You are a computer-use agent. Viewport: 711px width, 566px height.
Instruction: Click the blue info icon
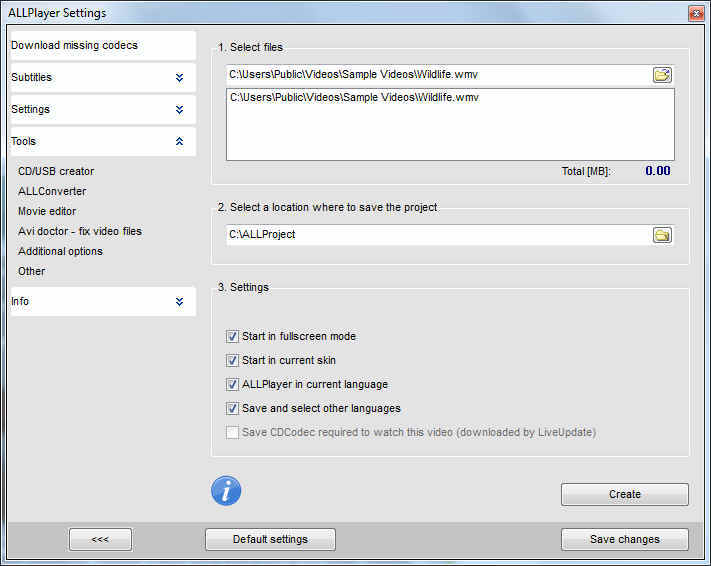[x=226, y=491]
